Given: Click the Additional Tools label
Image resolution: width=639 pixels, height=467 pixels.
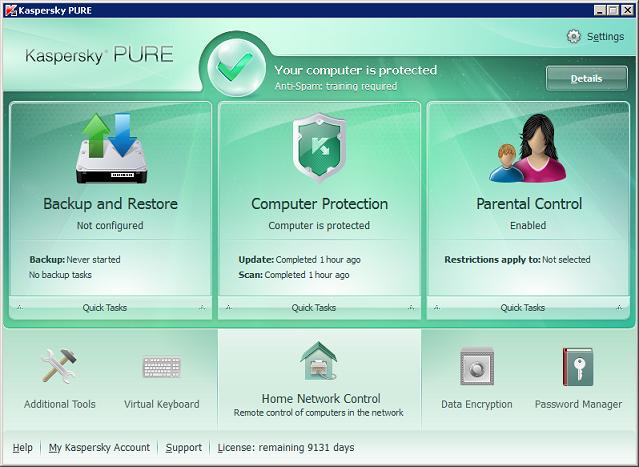Looking at the screenshot, I should (x=59, y=404).
